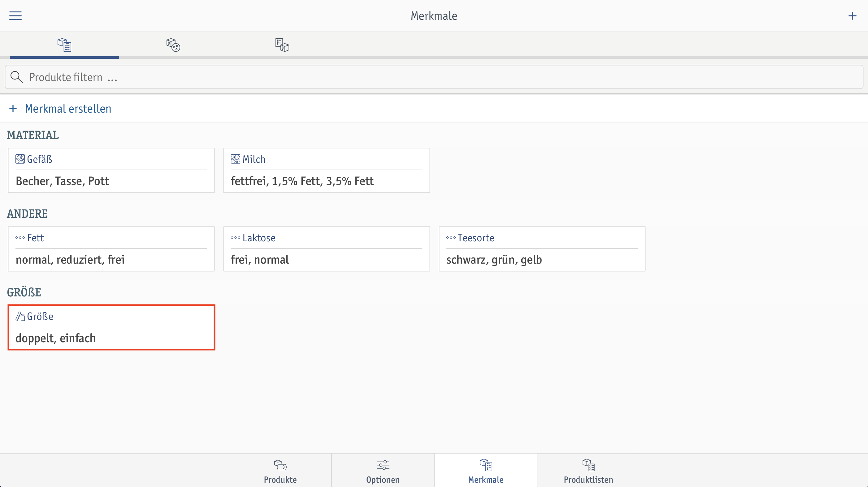This screenshot has height=487, width=868.
Task: Select the values doppelt, einfach
Action: click(56, 338)
